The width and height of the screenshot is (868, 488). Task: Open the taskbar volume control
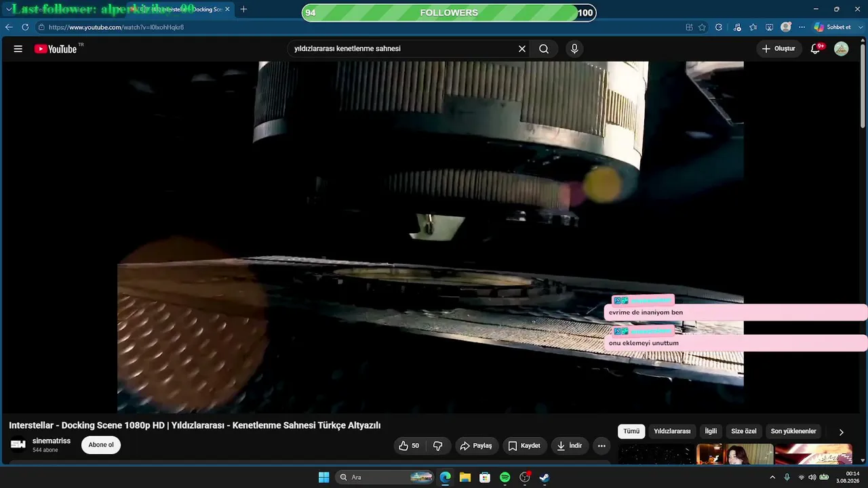(812, 477)
